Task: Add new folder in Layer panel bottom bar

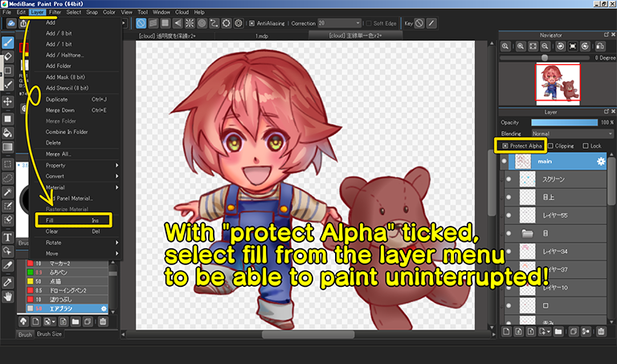Action: [558, 332]
